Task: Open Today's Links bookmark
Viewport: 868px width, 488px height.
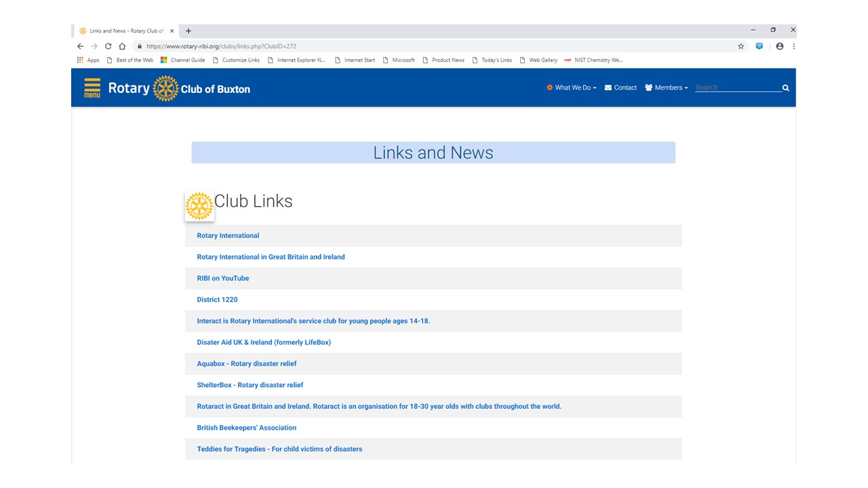Action: pos(492,60)
